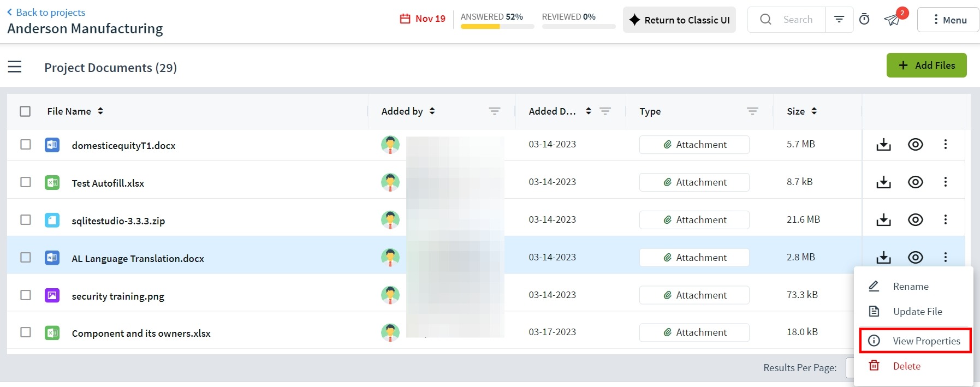Click the Add Files button
This screenshot has height=387, width=980.
926,65
